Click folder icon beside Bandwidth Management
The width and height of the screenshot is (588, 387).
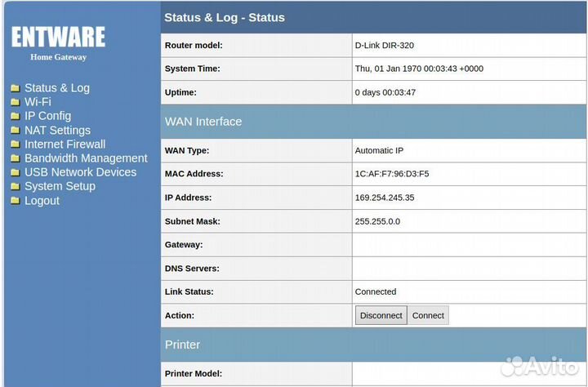(x=15, y=158)
